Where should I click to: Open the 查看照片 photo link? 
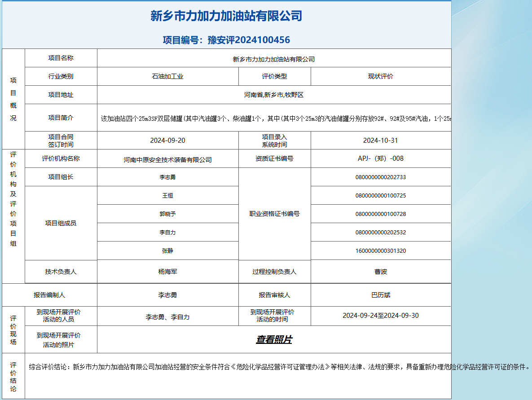click(x=274, y=339)
